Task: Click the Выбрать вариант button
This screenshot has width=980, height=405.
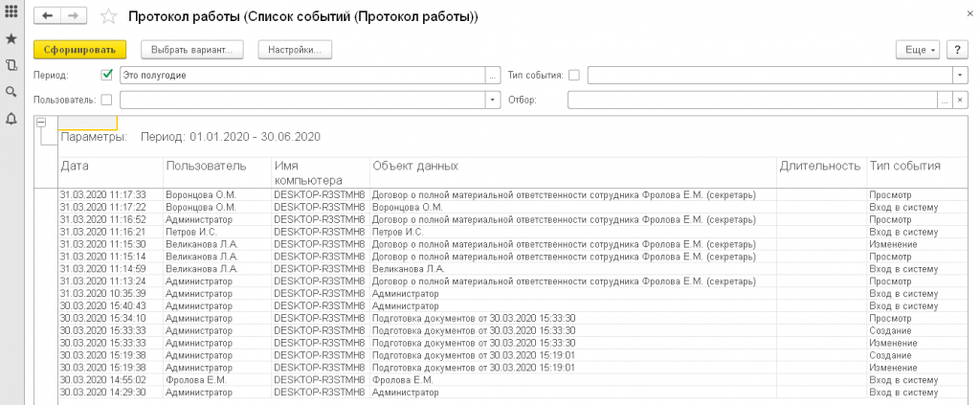Action: pyautogui.click(x=192, y=50)
